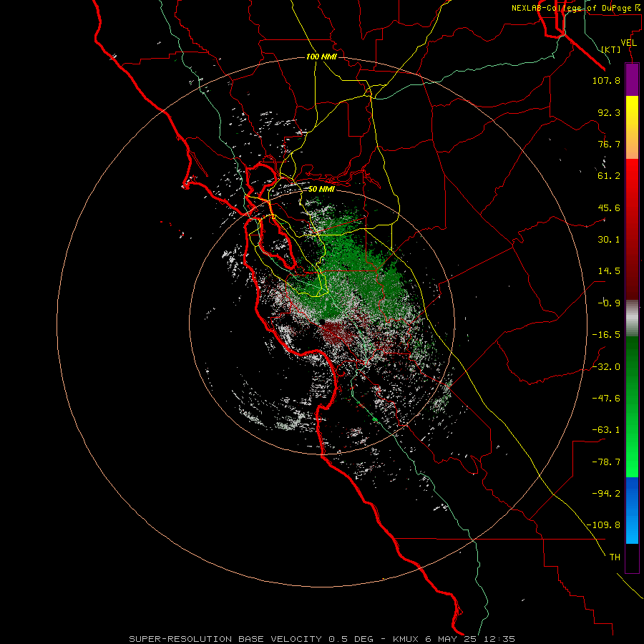
Task: Click the [KT] units label
Action: pyautogui.click(x=611, y=50)
